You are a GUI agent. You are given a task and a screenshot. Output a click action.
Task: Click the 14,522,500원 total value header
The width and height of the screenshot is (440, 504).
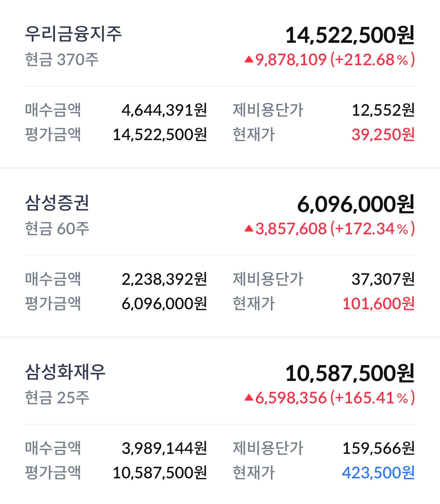(x=350, y=35)
